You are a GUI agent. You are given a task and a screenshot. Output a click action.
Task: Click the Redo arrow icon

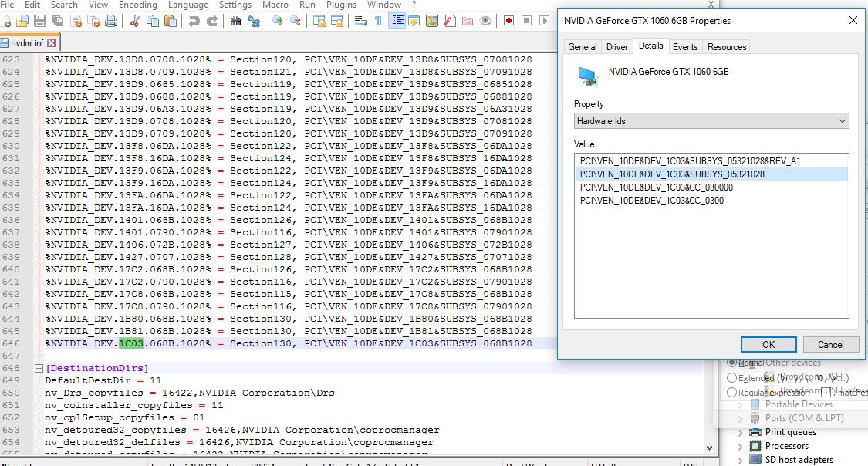212,21
